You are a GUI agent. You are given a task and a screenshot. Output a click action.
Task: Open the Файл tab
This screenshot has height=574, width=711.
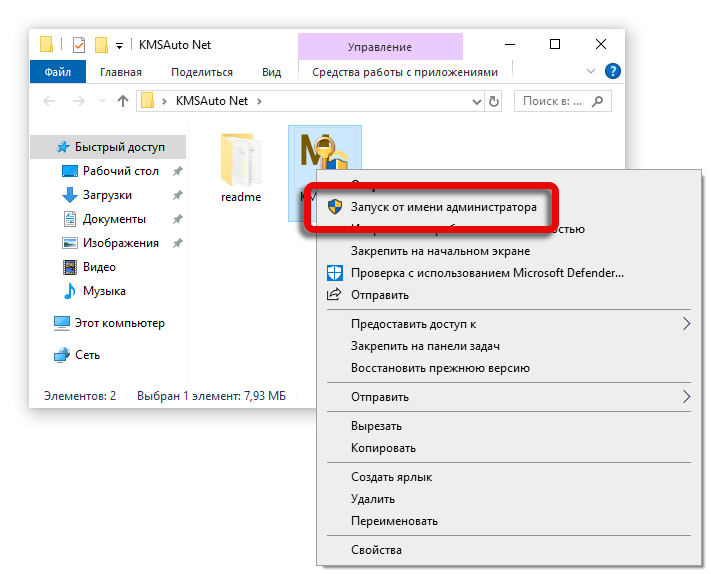(58, 72)
